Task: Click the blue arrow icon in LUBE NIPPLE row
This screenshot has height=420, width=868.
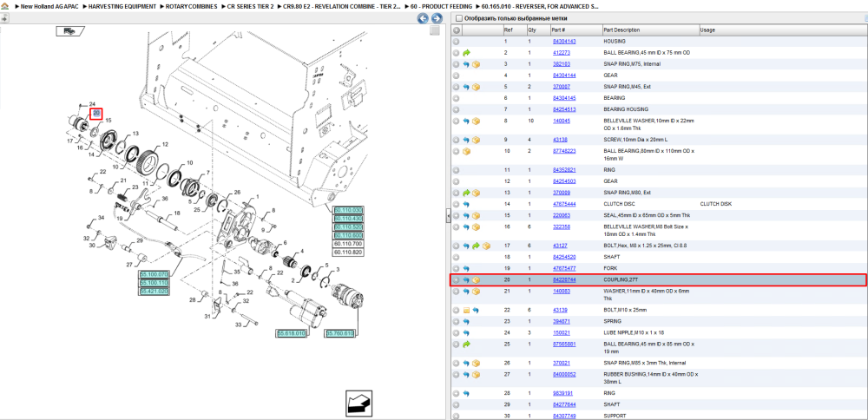Action: point(466,333)
